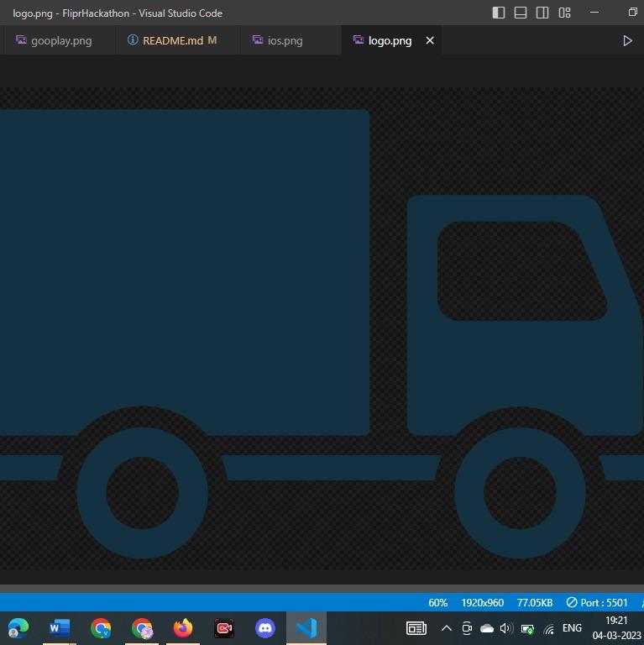Expand the hidden system tray icons chevron
Screen dimensions: 644x645
pos(447,628)
